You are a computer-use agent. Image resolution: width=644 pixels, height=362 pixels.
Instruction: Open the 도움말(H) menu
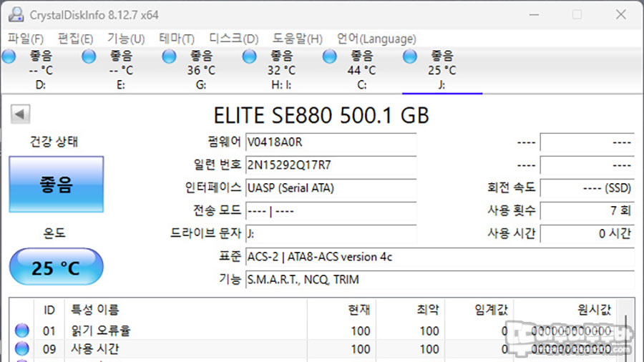[x=298, y=39]
